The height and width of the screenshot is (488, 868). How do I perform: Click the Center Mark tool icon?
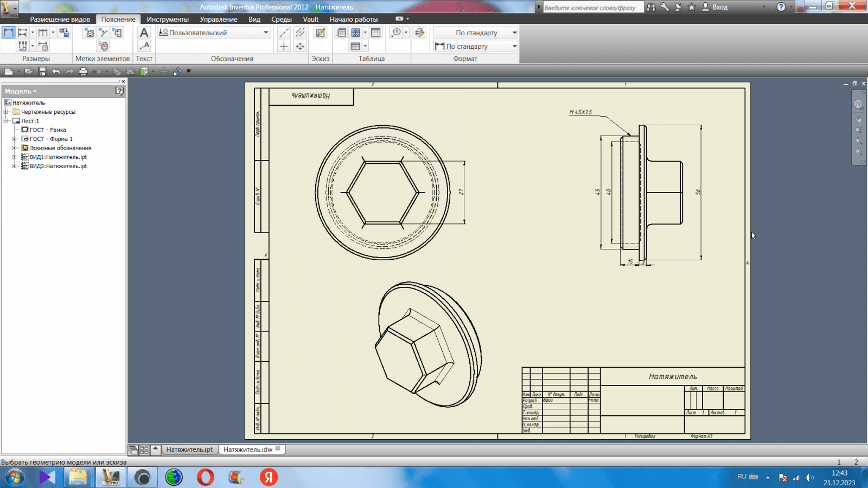click(x=284, y=46)
